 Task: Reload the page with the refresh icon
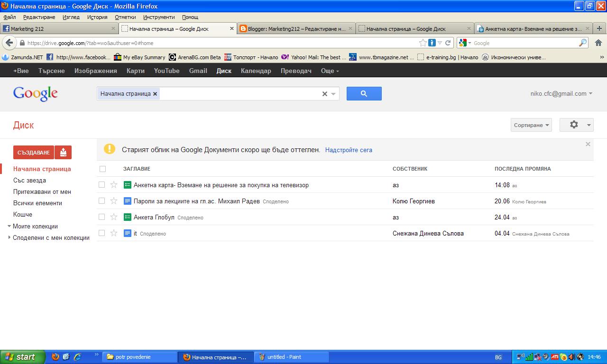pyautogui.click(x=448, y=43)
